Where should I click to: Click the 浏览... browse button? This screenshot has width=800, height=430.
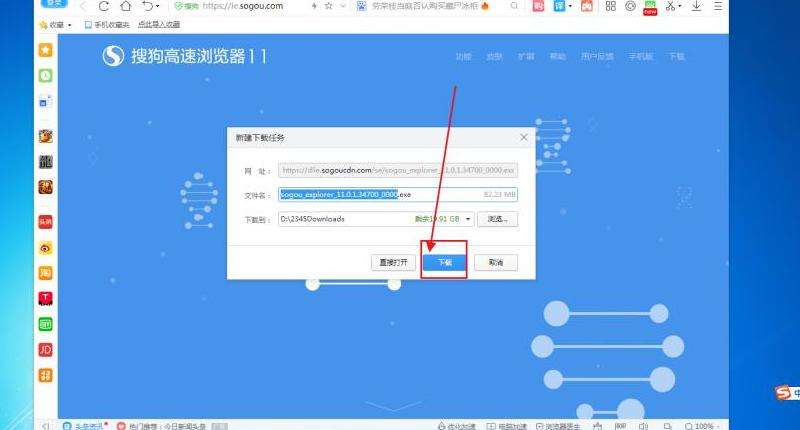(x=497, y=219)
